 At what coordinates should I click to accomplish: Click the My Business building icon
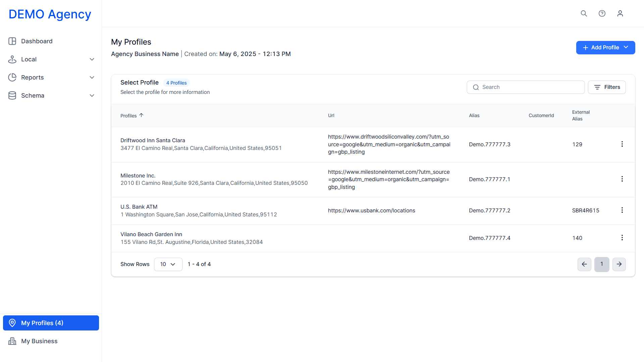point(12,341)
